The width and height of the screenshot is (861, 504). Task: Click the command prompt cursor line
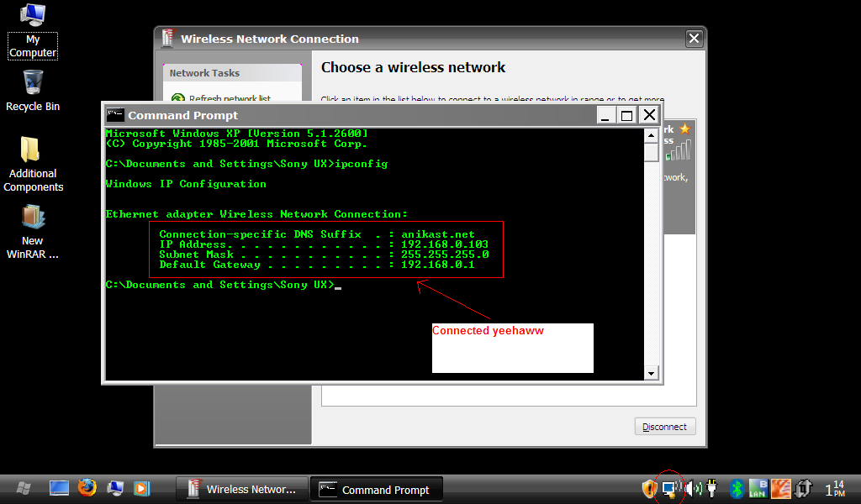[224, 285]
